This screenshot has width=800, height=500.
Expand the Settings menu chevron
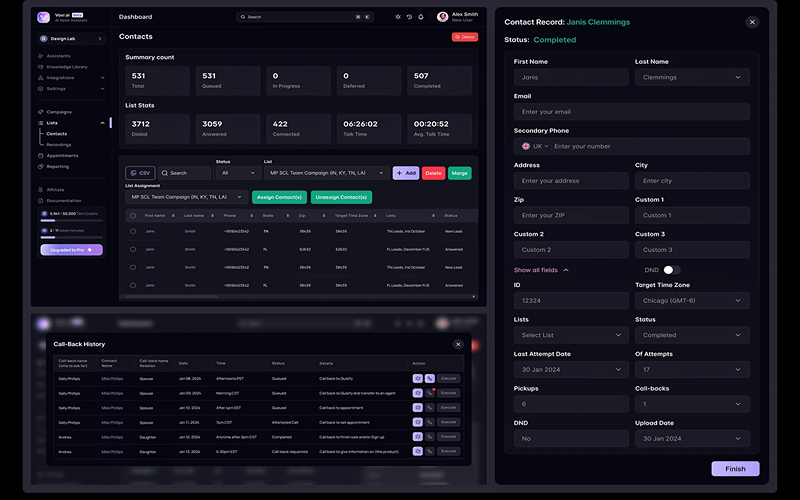[103, 89]
